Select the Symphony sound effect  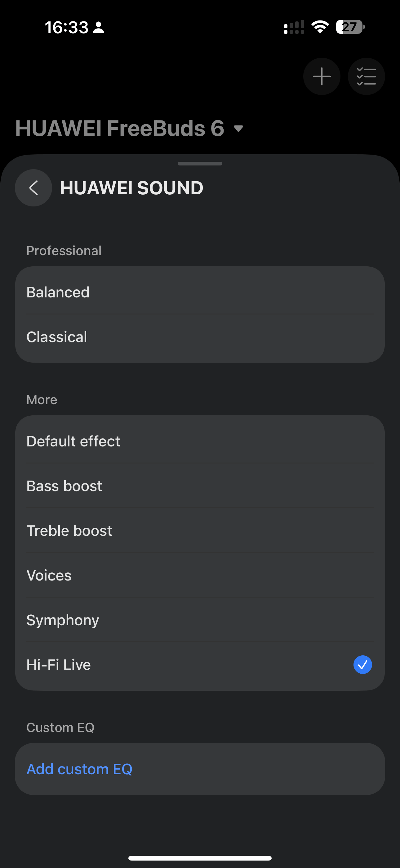pyautogui.click(x=200, y=620)
